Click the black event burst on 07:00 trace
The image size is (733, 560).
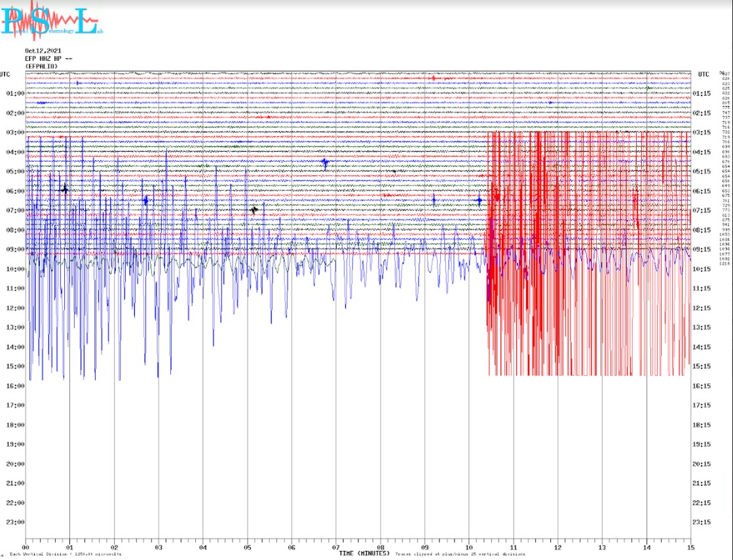click(254, 210)
